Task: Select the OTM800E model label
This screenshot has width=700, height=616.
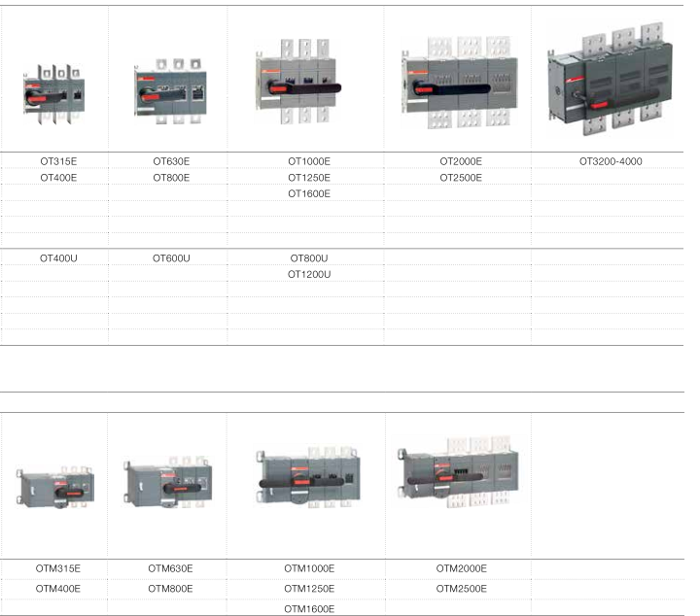Action: [x=170, y=589]
